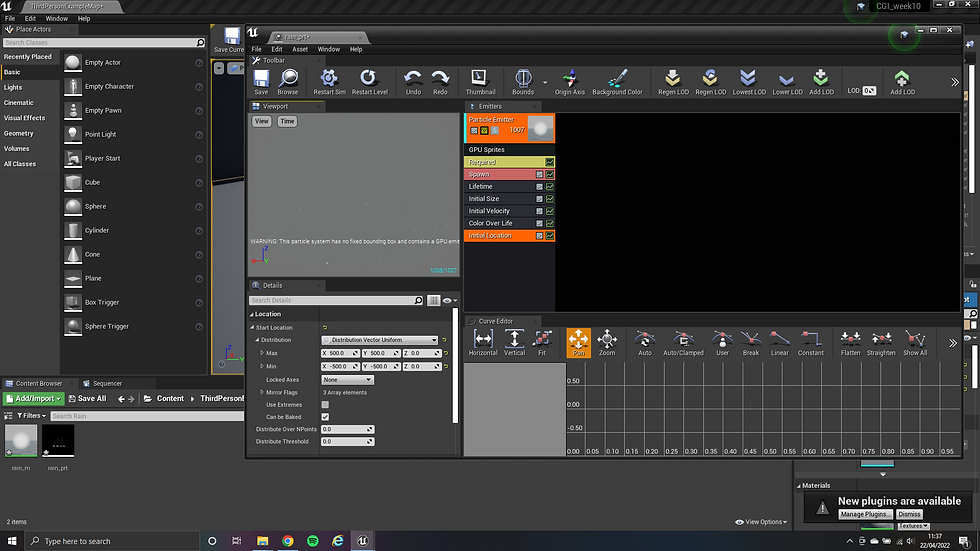Toggle the Initial Size module checkbox
This screenshot has width=980, height=551.
[539, 199]
